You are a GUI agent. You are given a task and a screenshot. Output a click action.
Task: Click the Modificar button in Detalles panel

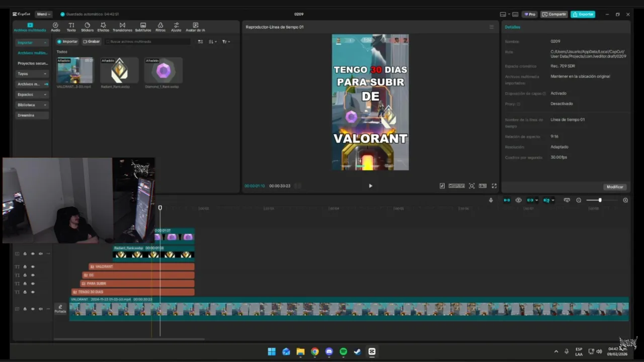click(x=615, y=187)
